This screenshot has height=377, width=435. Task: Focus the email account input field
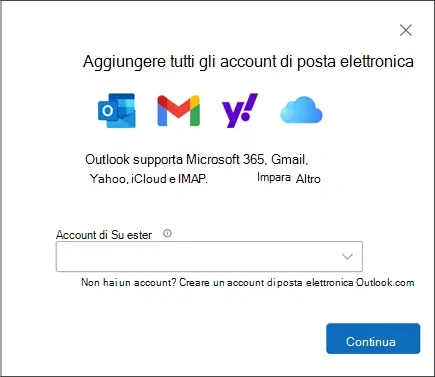tap(209, 256)
